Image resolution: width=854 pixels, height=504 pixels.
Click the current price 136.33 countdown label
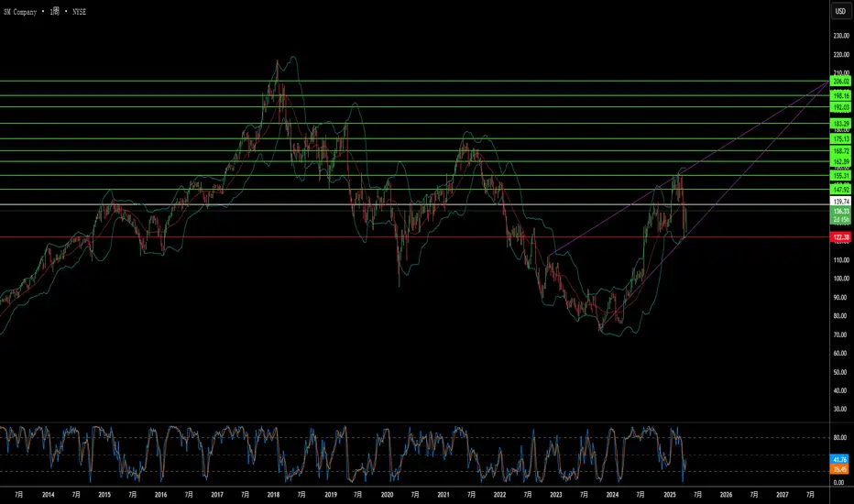(840, 214)
